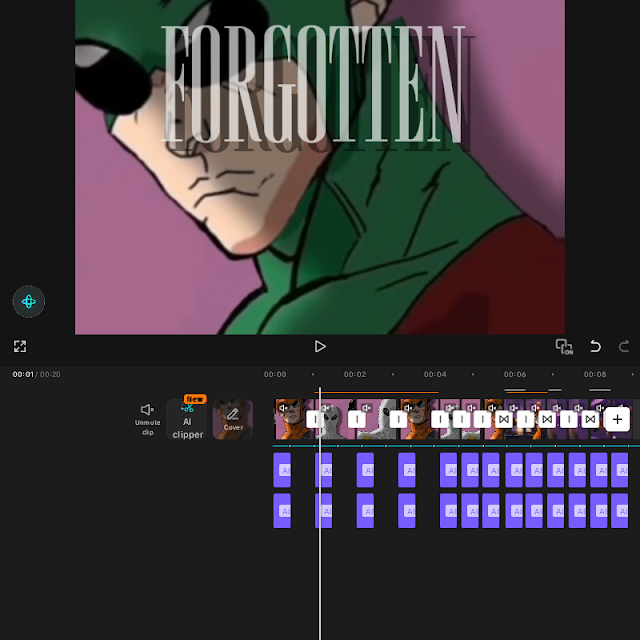Open transition button right after the fourth clip
Viewport: 640px width, 640px height.
[x=440, y=419]
